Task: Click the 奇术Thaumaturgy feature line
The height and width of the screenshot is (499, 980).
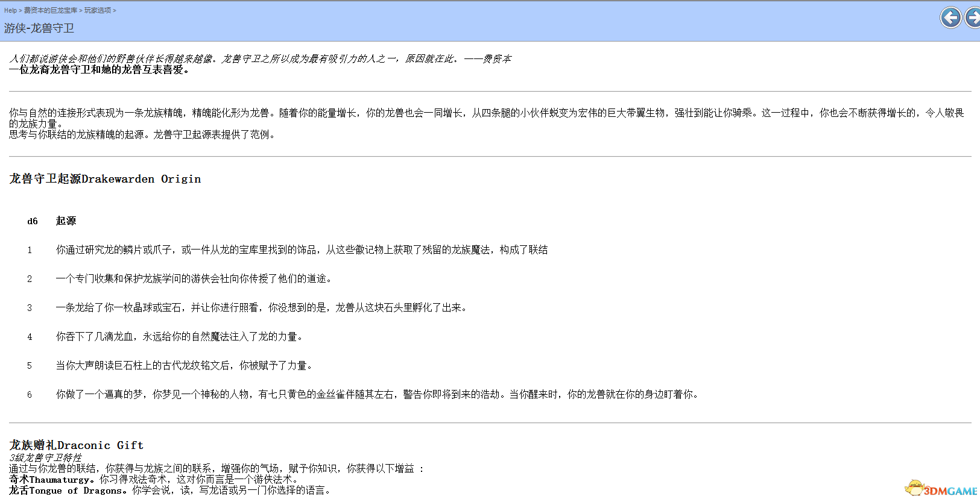Action: (x=154, y=480)
